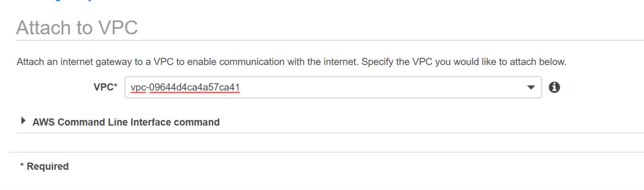
Task: Open the VPC dropdown arrow
Action: pyautogui.click(x=531, y=88)
